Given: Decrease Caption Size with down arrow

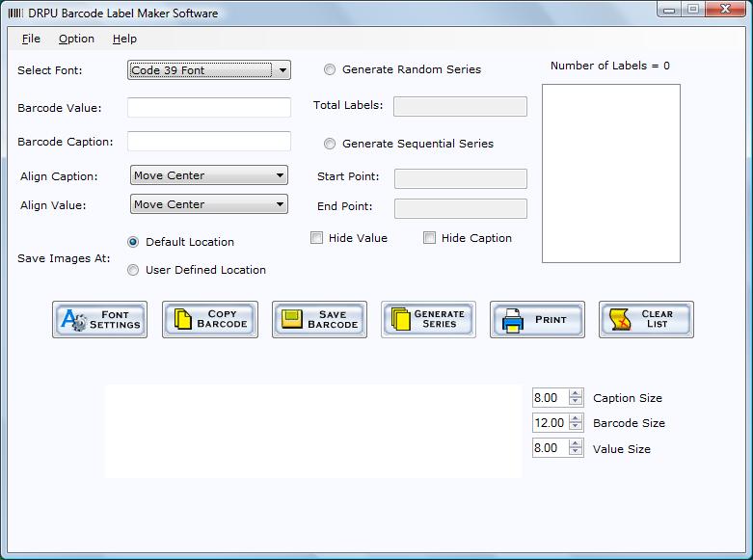Looking at the screenshot, I should (576, 402).
